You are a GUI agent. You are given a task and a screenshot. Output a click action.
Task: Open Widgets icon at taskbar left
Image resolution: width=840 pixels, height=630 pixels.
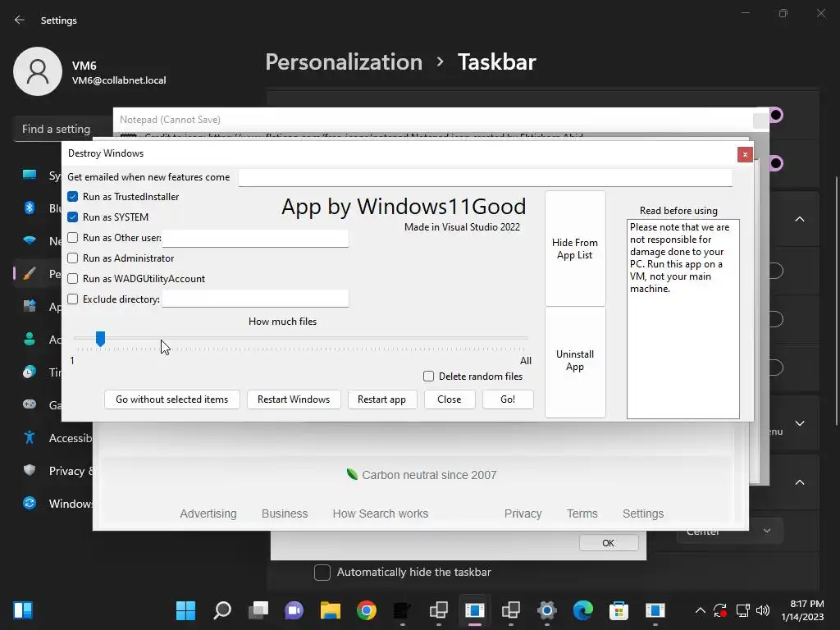[22, 610]
